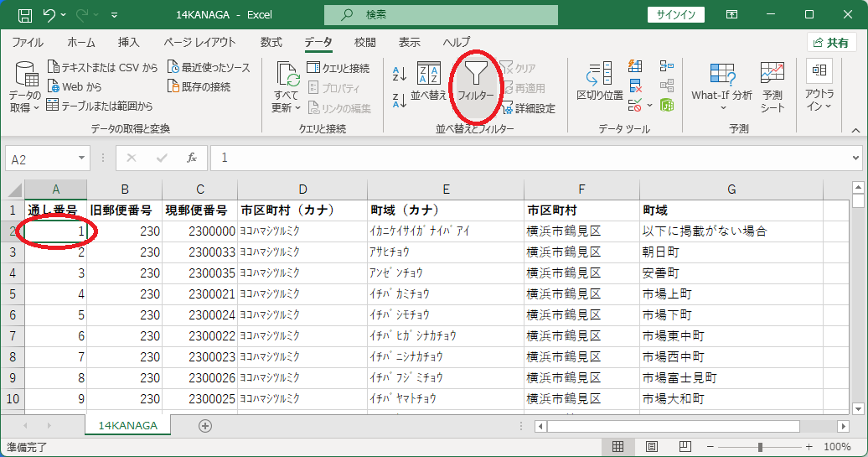Collapse the ribbon with chevron
This screenshot has height=457, width=868.
coord(855,131)
